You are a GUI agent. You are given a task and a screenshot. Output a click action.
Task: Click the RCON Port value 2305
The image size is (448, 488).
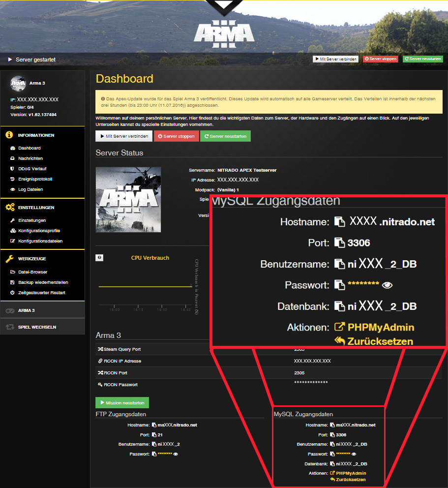299,373
